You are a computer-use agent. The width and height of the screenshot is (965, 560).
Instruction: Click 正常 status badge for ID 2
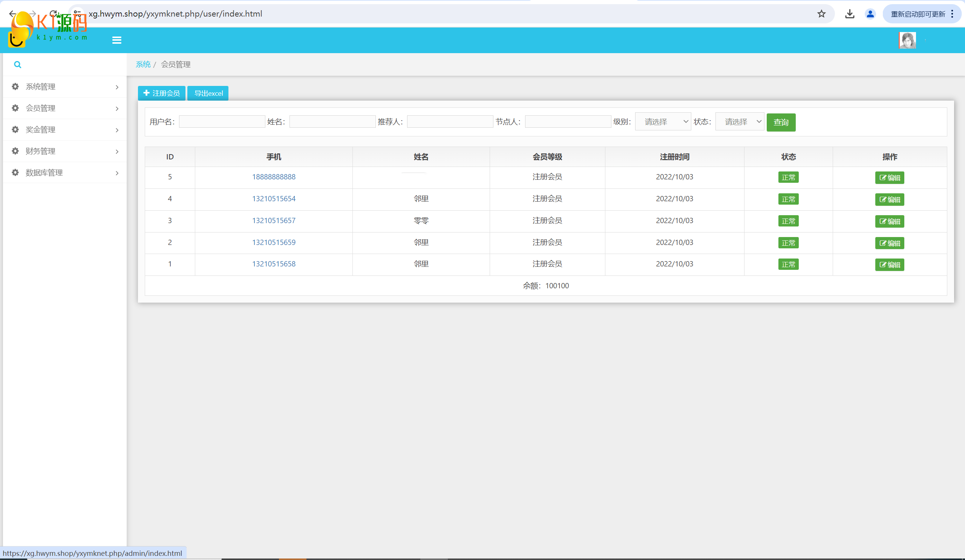789,243
